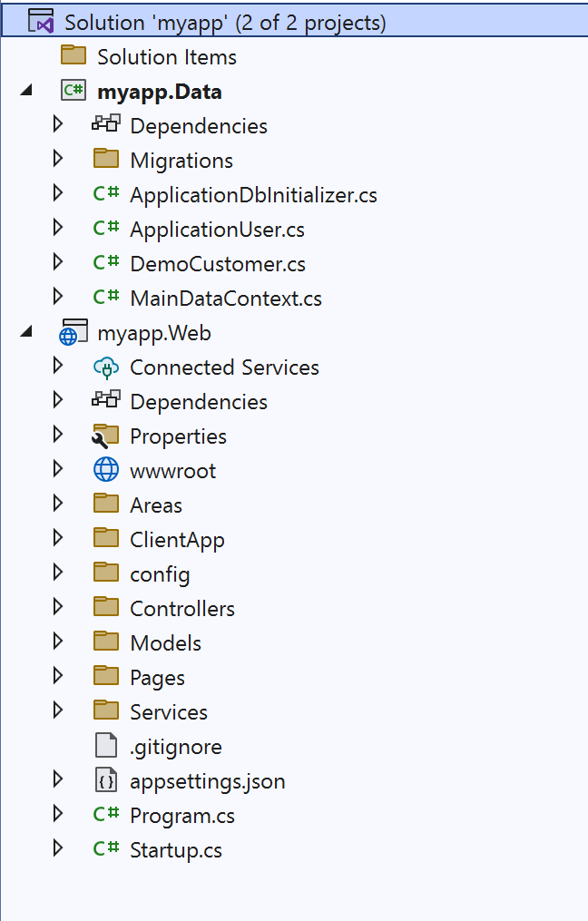
Task: Expand Startup.cs to view members
Action: (58, 850)
